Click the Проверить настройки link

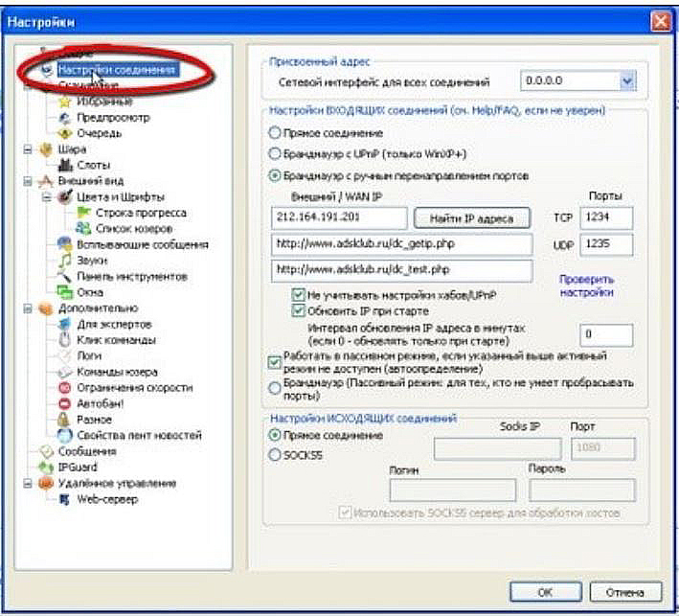(586, 286)
